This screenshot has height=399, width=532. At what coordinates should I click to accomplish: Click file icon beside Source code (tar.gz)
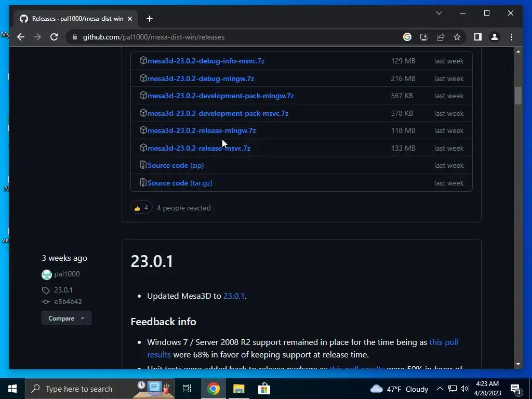(x=143, y=182)
